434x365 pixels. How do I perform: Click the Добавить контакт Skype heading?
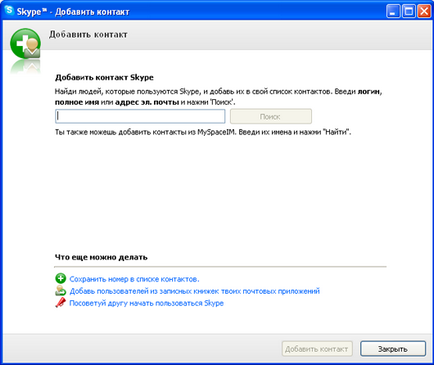click(x=104, y=77)
